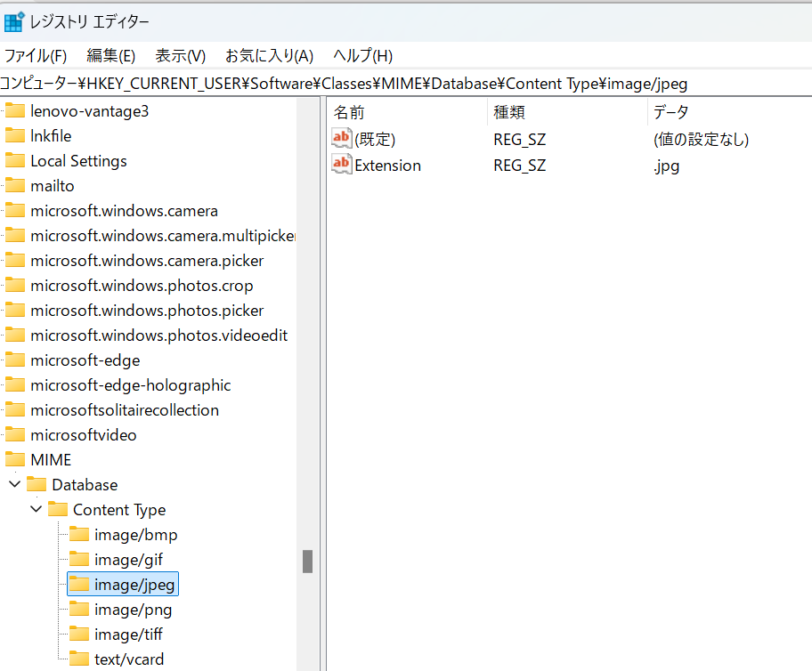Select the microsoft.windows.camera folder icon
This screenshot has height=671, width=812.
[x=15, y=210]
